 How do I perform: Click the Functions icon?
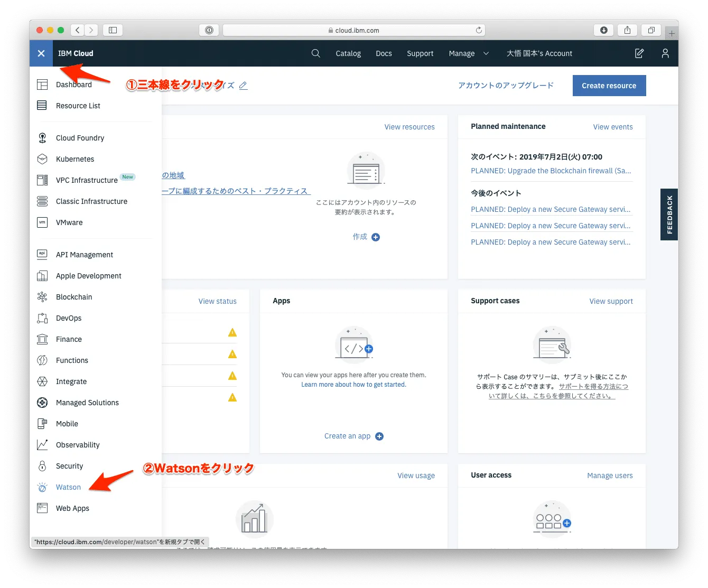[42, 360]
